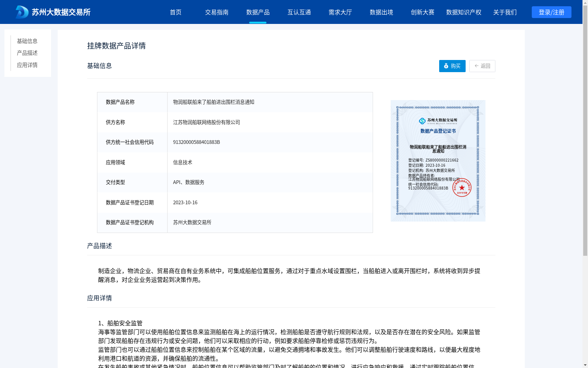Open the 互认互通 navigation item
The width and height of the screenshot is (588, 368).
(299, 12)
